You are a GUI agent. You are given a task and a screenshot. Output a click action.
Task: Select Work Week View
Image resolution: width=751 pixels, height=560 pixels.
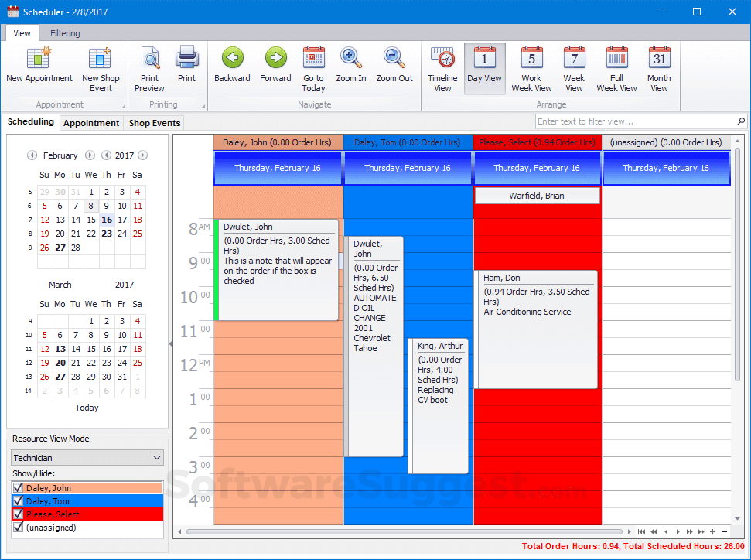(x=531, y=59)
